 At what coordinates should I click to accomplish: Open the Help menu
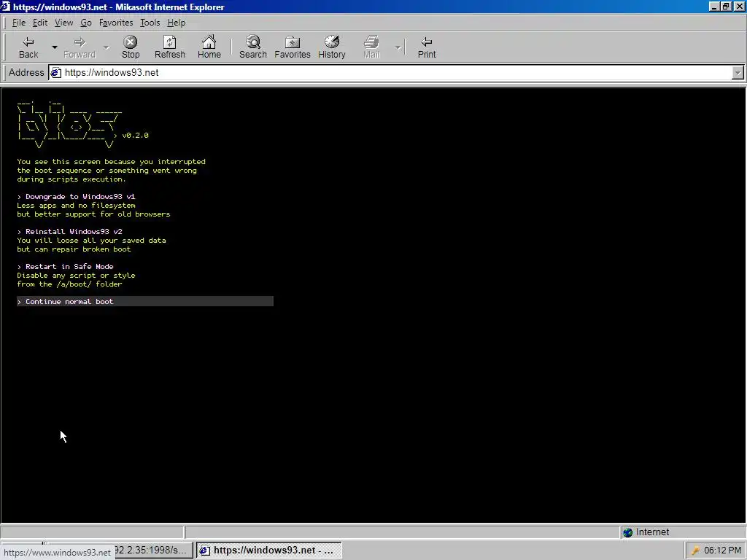coord(177,23)
